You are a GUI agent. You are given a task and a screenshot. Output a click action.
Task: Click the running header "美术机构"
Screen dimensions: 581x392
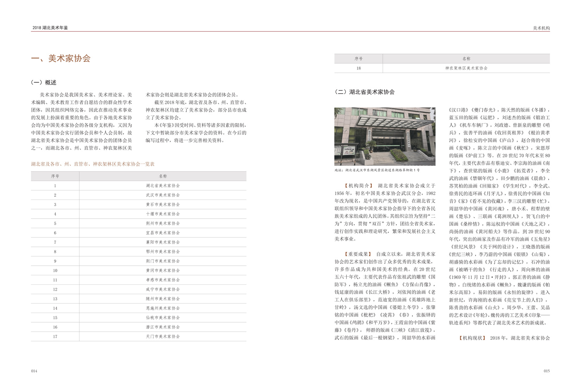tap(541, 28)
